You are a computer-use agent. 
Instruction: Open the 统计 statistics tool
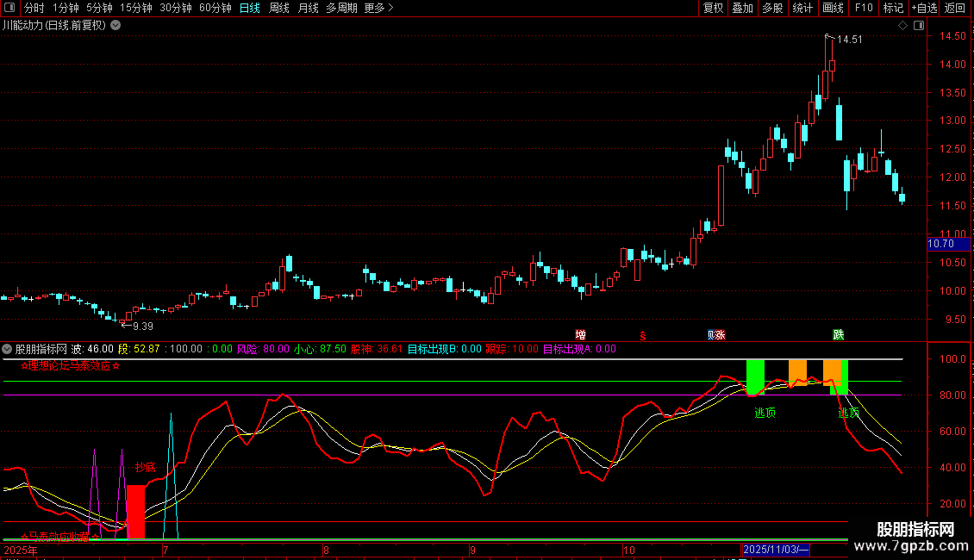click(802, 8)
